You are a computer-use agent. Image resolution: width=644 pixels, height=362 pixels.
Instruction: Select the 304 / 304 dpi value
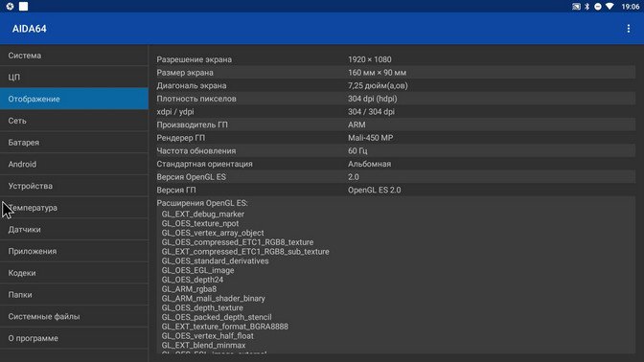tap(371, 112)
